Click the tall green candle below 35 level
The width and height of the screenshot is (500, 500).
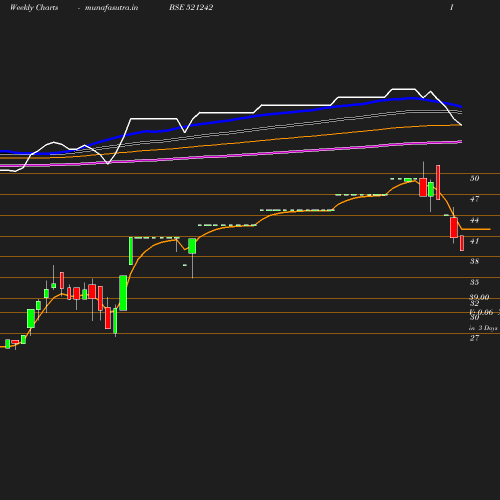123,293
